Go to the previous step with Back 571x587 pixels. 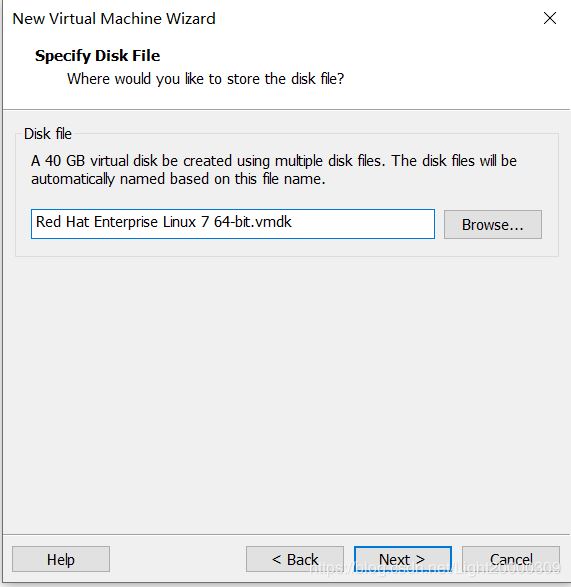tap(295, 559)
